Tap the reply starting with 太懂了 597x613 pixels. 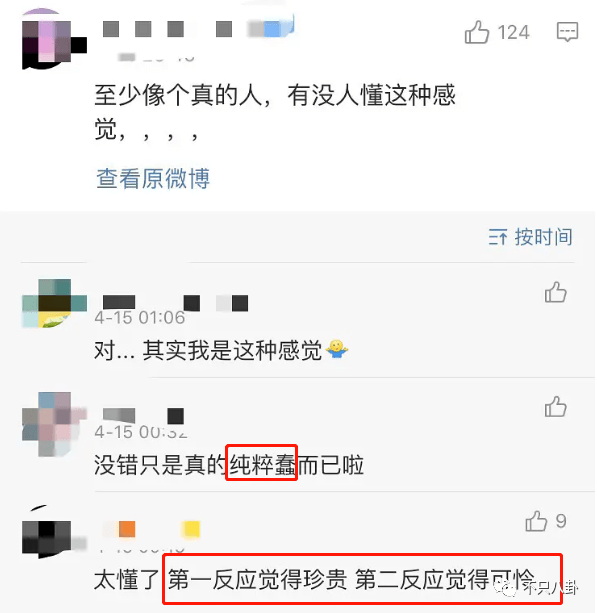314,579
